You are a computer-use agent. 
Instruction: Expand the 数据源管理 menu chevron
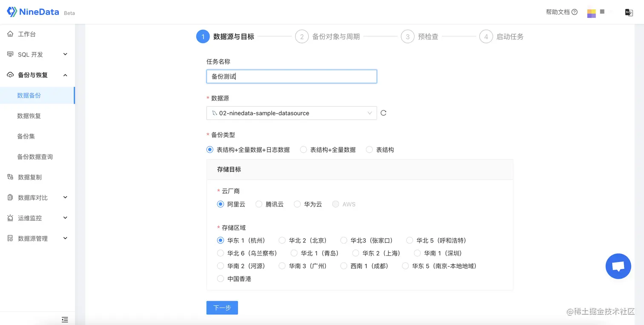pyautogui.click(x=65, y=238)
